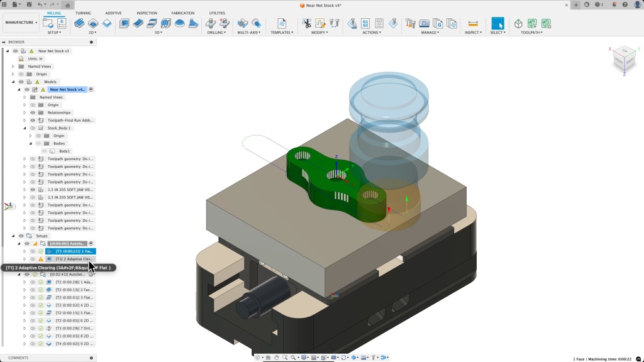Select the 2D Adaptive Clearing tool

coord(79,23)
